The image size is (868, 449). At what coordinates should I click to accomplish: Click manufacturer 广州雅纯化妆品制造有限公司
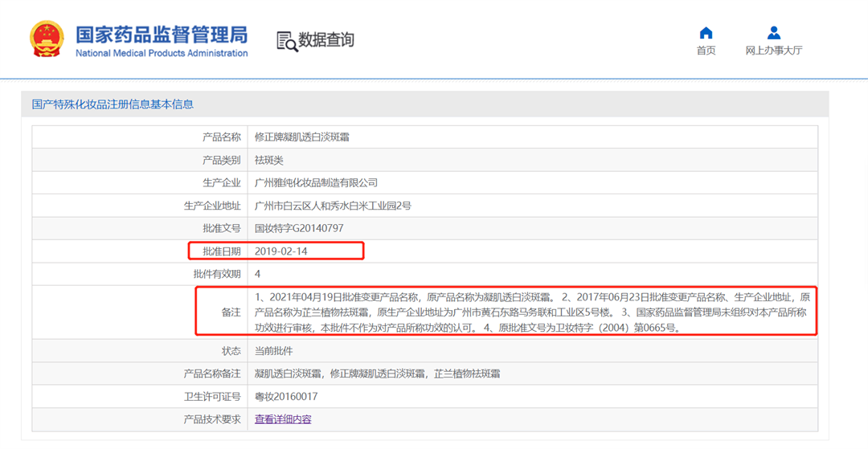[316, 183]
